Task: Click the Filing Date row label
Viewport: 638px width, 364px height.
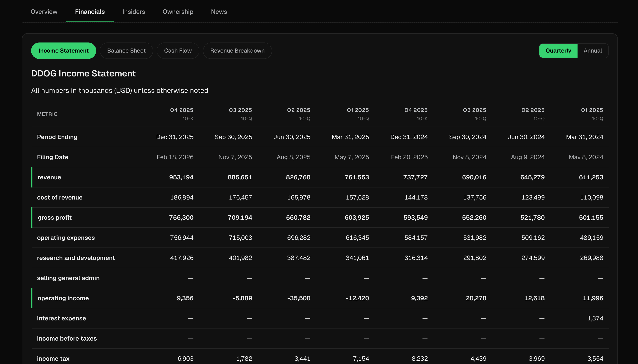Action: [x=53, y=157]
